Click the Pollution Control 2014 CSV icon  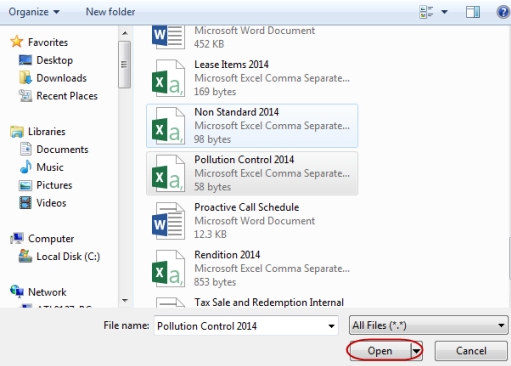click(168, 174)
